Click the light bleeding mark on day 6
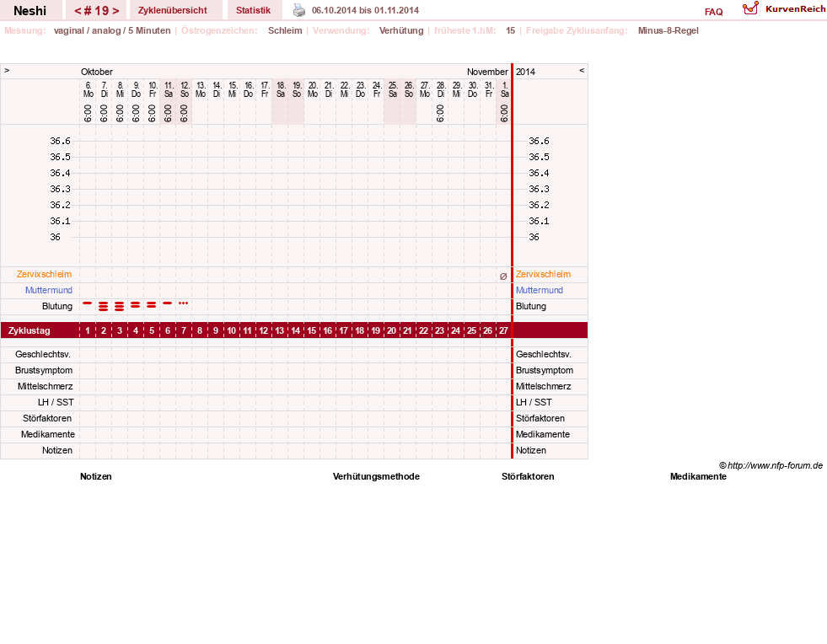Viewport: 827px width, 644px height. pyautogui.click(x=168, y=303)
